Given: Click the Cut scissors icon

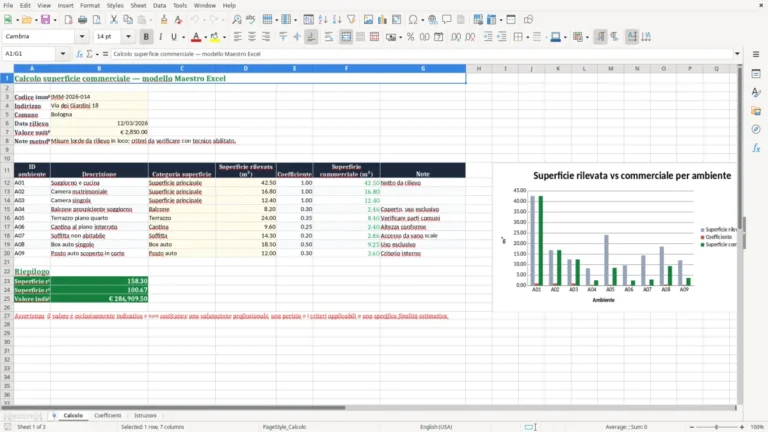Looking at the screenshot, I should click(x=114, y=20).
